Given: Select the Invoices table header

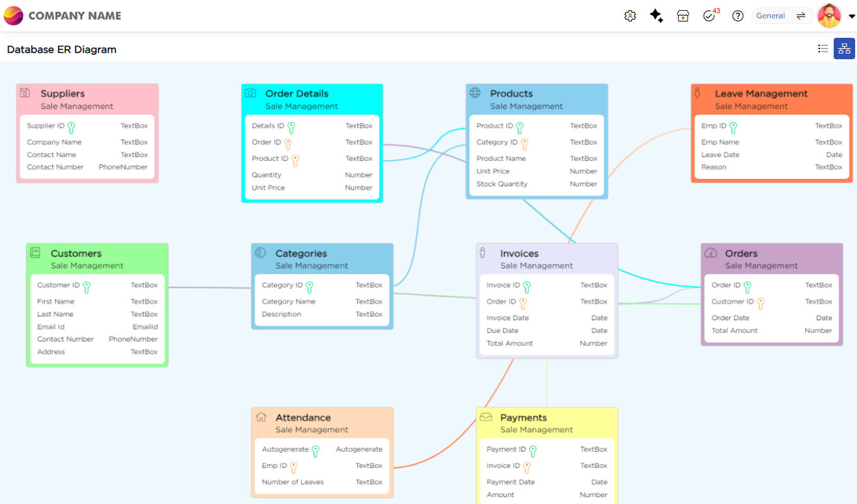Looking at the screenshot, I should [519, 253].
